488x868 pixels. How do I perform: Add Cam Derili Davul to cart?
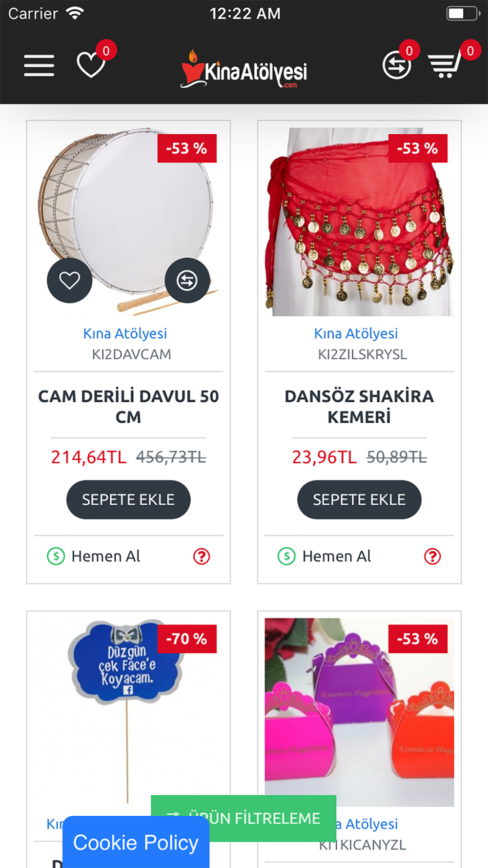[x=128, y=499]
